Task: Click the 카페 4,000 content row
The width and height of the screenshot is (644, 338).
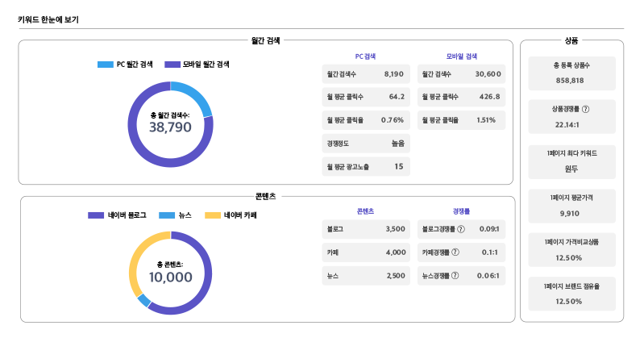Action: (366, 252)
